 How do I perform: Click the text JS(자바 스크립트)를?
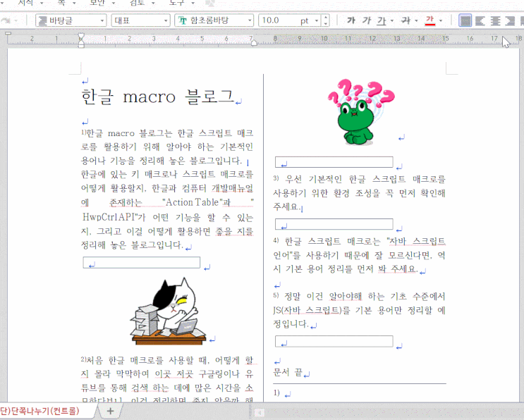click(x=311, y=310)
